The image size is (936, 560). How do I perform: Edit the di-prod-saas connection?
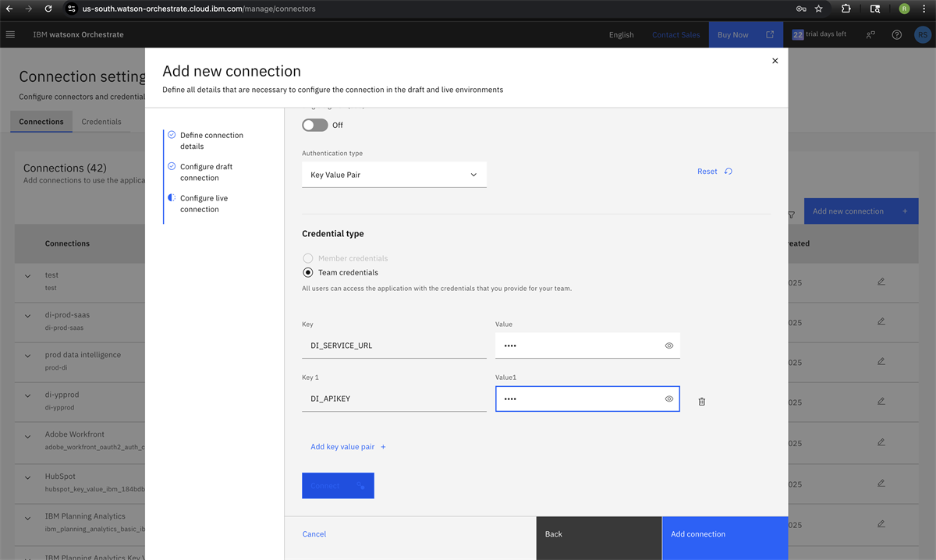(x=881, y=321)
